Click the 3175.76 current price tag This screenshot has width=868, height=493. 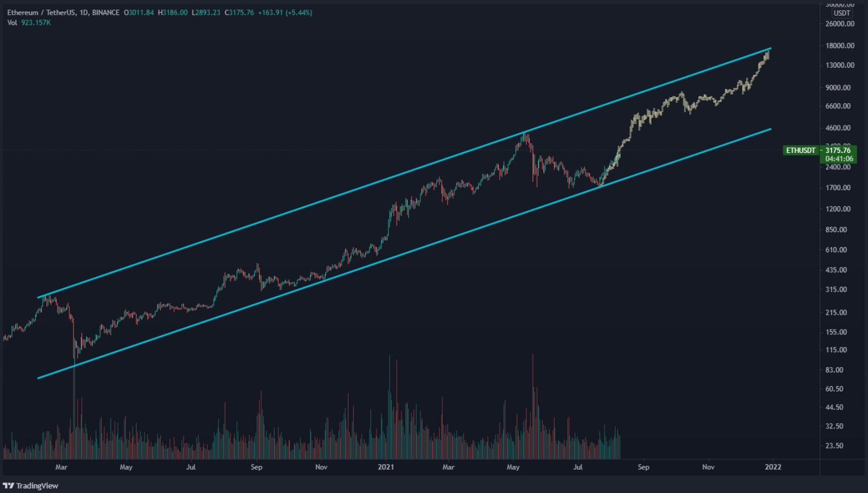[838, 151]
